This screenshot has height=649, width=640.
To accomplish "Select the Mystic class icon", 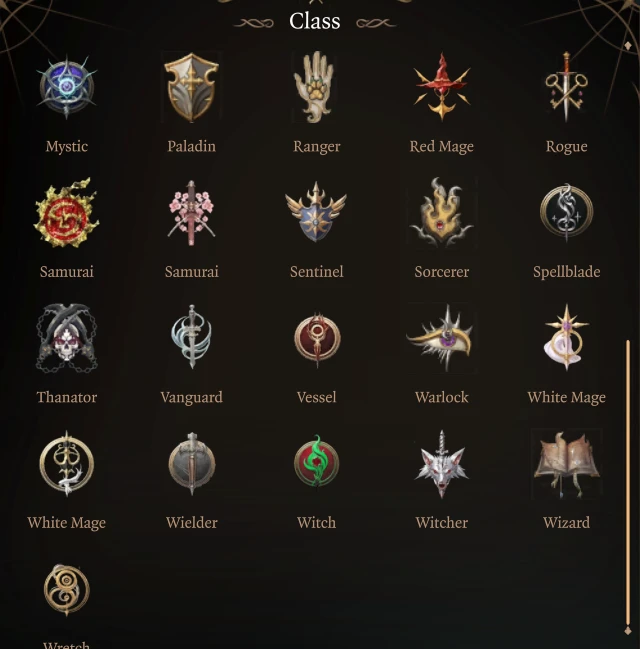I will pyautogui.click(x=67, y=87).
